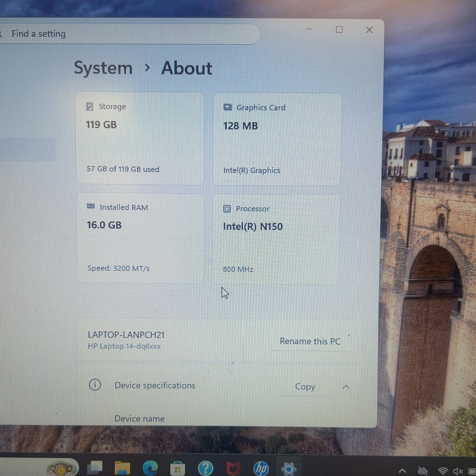The height and width of the screenshot is (476, 476).
Task: Open McAfee from the taskbar
Action: coord(233,468)
